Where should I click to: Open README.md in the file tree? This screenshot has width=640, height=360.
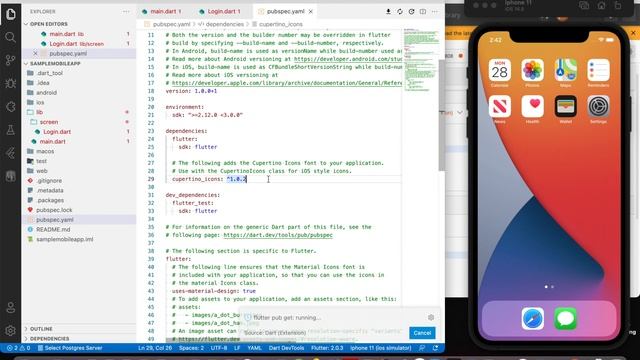pos(53,230)
